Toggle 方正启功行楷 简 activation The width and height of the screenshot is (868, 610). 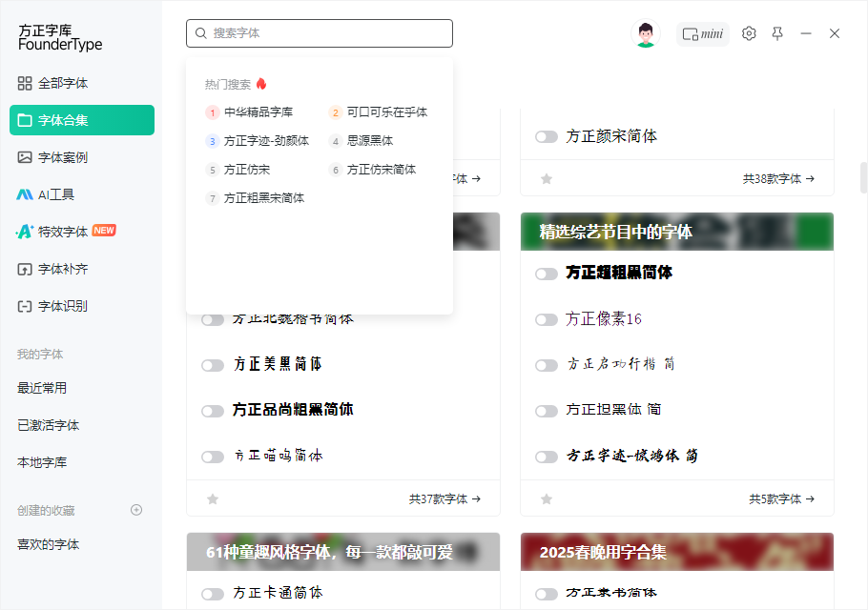547,366
